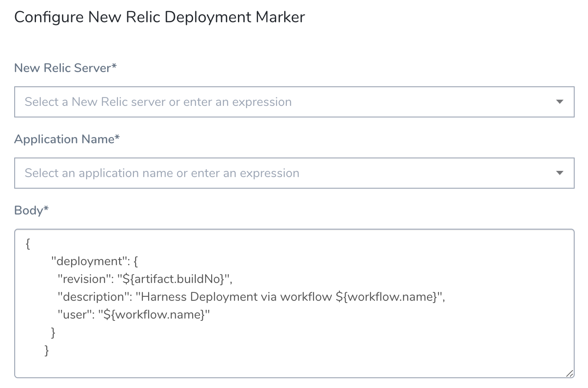The height and width of the screenshot is (388, 588).
Task: Click the Body label
Action: coord(32,210)
